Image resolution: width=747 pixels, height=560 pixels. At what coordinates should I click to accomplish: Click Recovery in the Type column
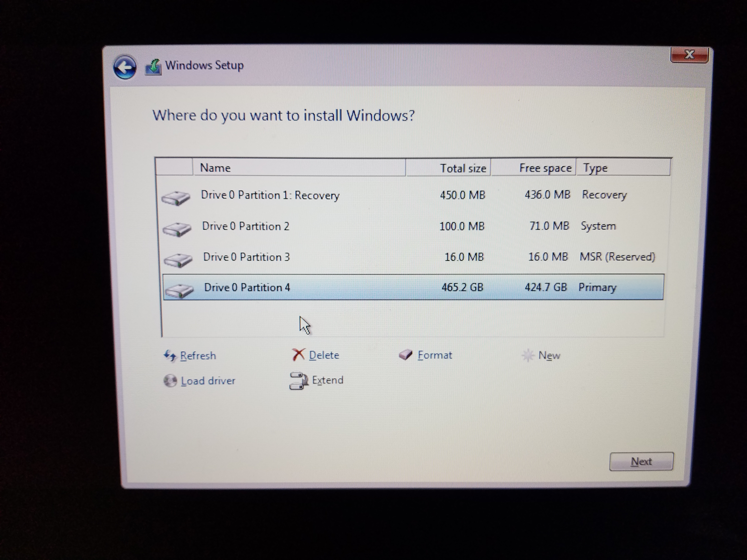point(604,195)
